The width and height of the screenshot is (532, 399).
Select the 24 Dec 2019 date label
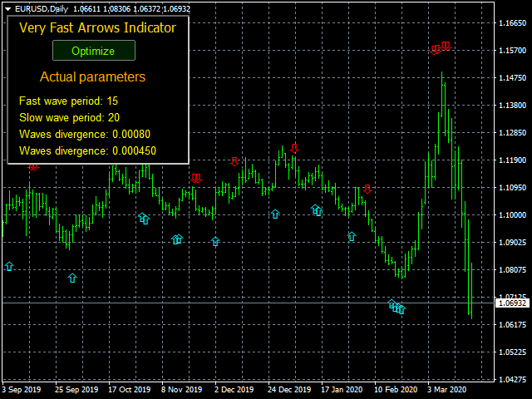289,390
